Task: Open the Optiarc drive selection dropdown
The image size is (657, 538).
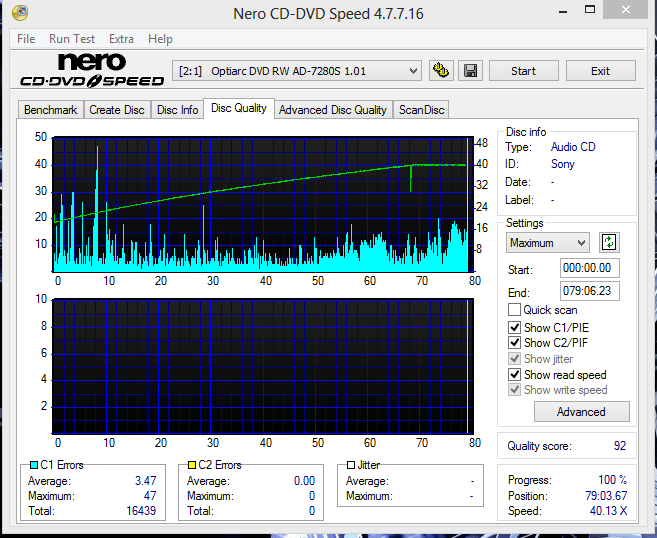Action: (x=297, y=71)
